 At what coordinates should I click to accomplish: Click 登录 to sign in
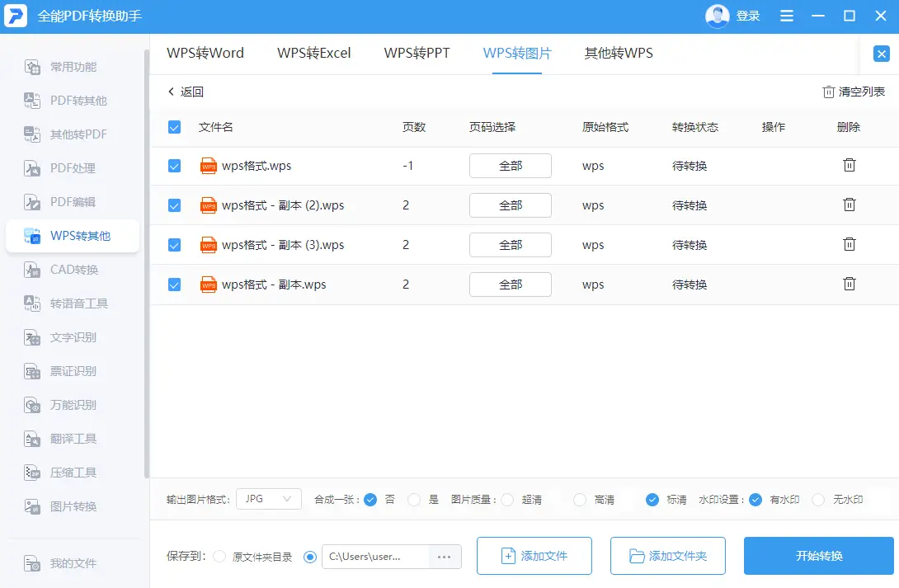(748, 16)
